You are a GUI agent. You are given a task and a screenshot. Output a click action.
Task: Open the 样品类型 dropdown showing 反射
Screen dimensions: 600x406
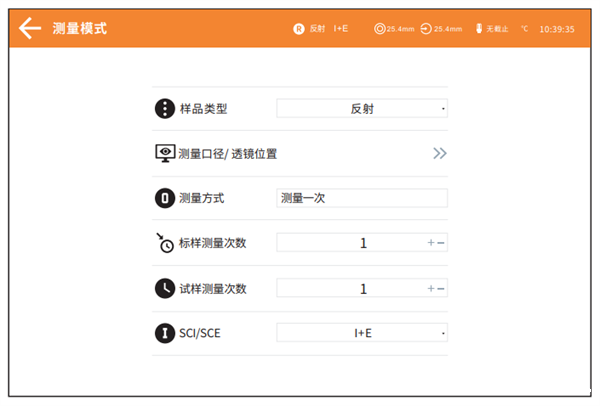(361, 109)
